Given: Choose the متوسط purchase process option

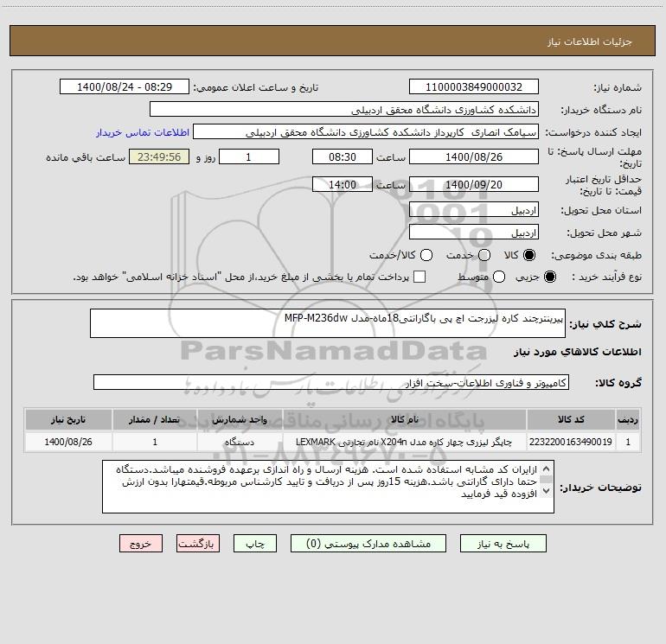Looking at the screenshot, I should coord(499,277).
